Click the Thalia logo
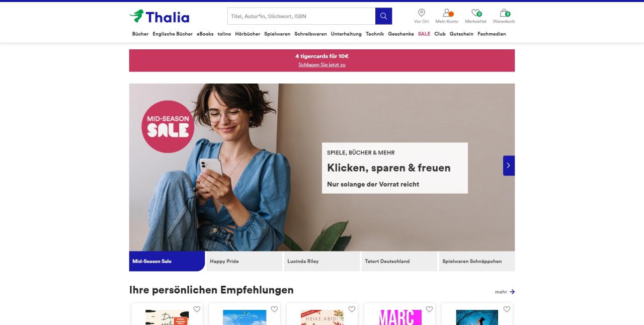This screenshot has width=644, height=325. [159, 17]
